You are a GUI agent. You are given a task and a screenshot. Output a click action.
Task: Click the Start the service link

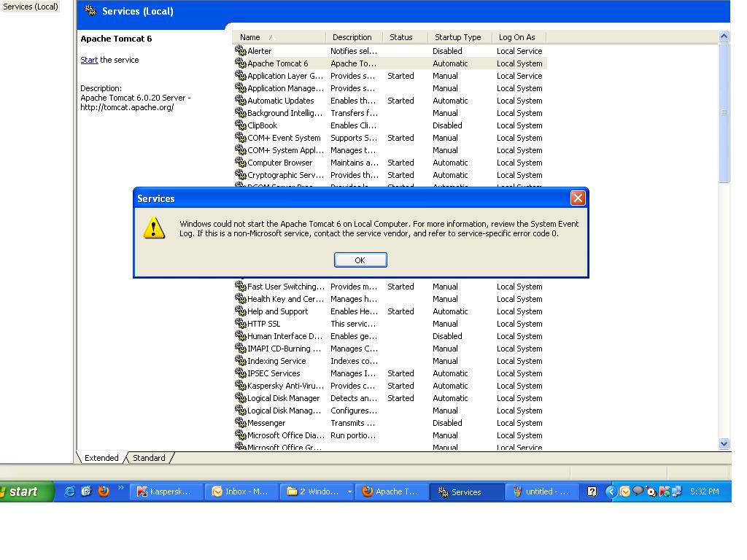[x=89, y=60]
